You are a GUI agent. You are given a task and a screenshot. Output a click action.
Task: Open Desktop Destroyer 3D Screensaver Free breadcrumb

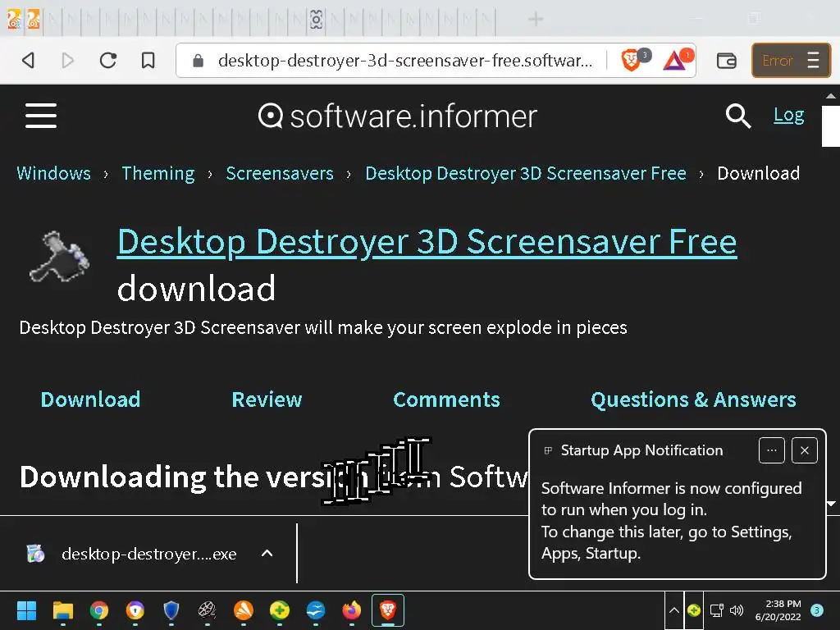point(526,173)
